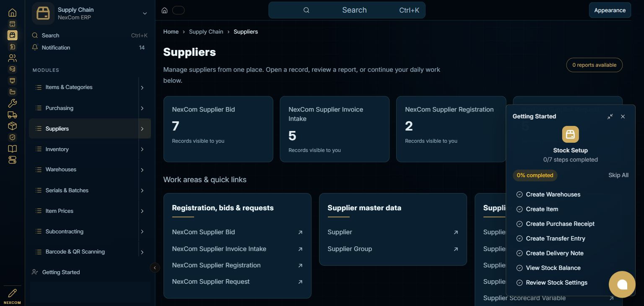The height and width of the screenshot is (306, 644).
Task: Open the wrench maintenance icon in the rail
Action: tap(12, 103)
